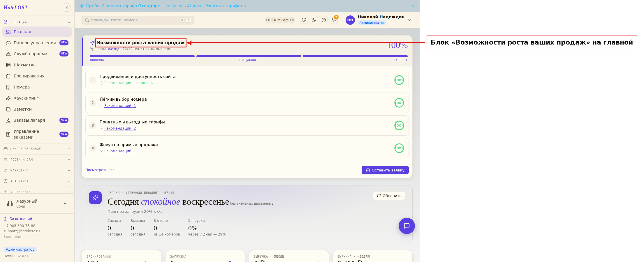Click the Хаускипинг sparkle icon
The image size is (644, 262).
pos(8,98)
